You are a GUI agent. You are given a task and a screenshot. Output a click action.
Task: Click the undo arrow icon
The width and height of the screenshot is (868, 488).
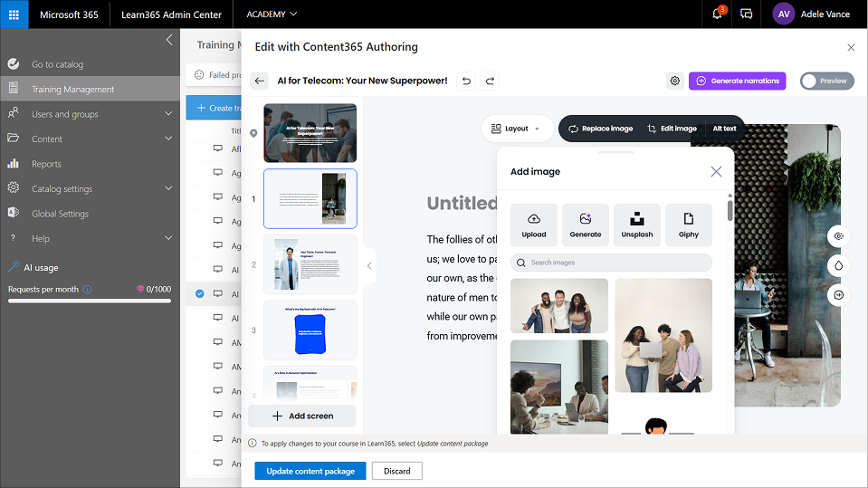pyautogui.click(x=466, y=81)
